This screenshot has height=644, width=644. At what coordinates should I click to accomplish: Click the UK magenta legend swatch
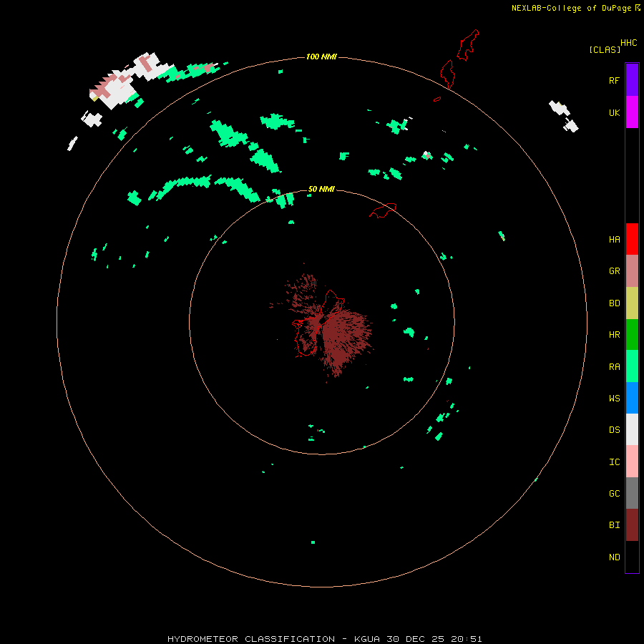tap(632, 112)
